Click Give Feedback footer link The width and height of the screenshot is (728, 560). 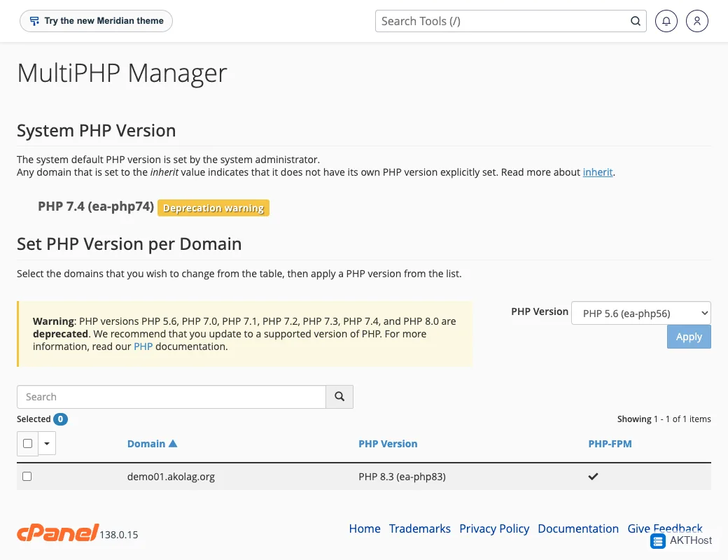pos(665,528)
